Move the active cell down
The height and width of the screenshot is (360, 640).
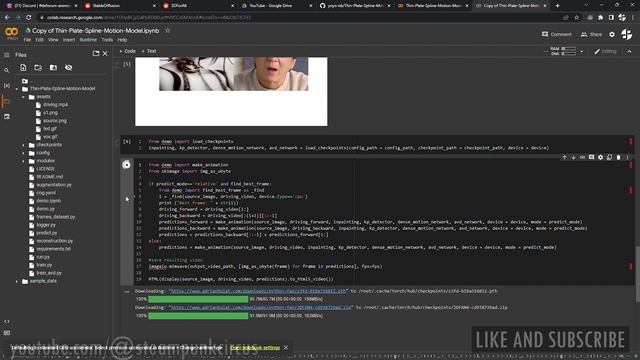click(573, 158)
